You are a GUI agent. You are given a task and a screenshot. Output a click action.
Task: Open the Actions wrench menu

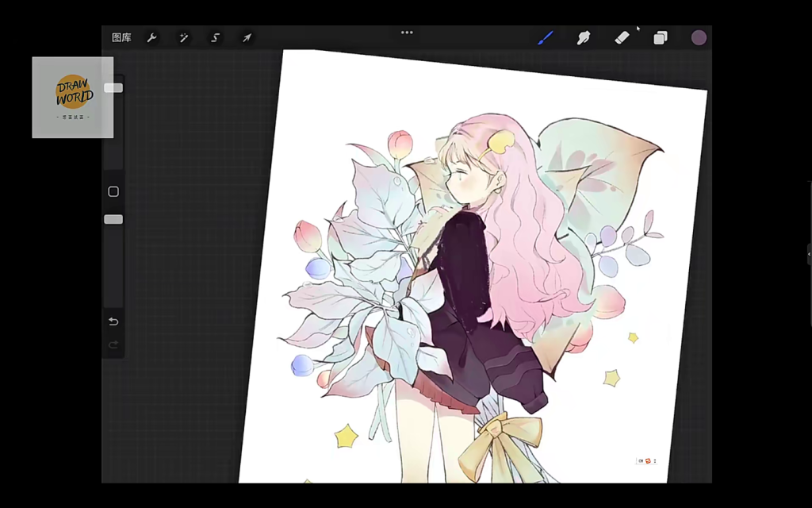(151, 37)
